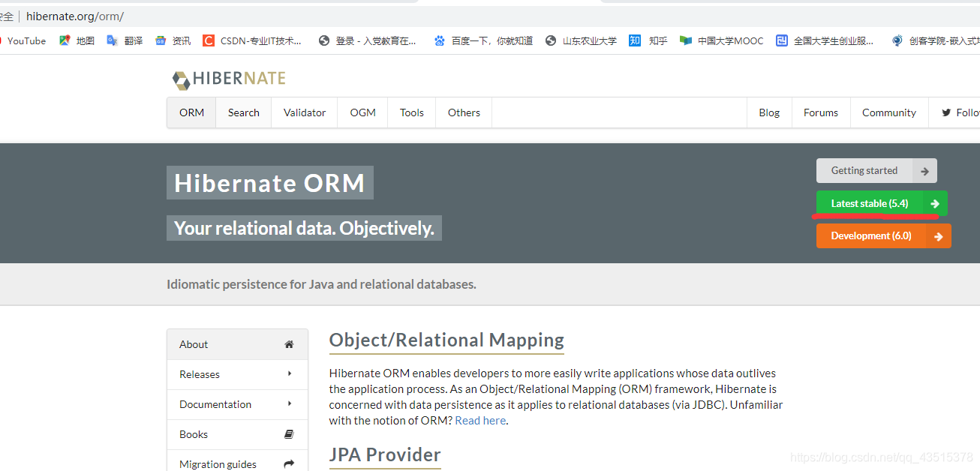
Task: Click the home icon in About row
Action: click(x=289, y=344)
